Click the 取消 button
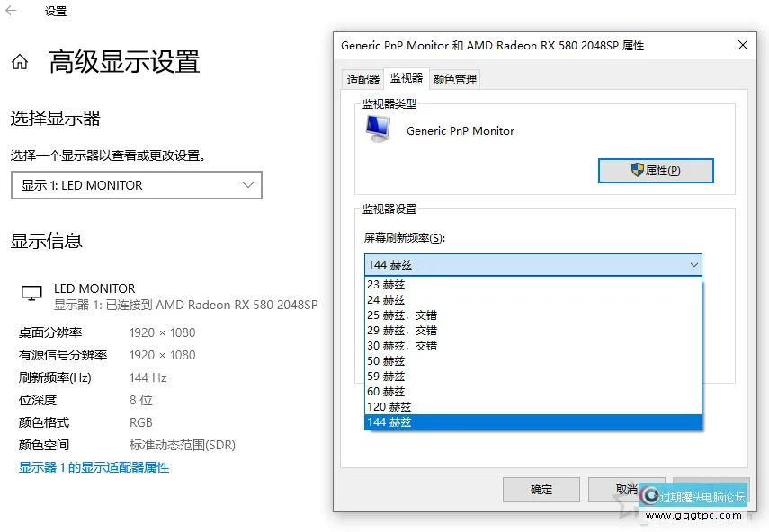This screenshot has width=769, height=532. (x=626, y=489)
